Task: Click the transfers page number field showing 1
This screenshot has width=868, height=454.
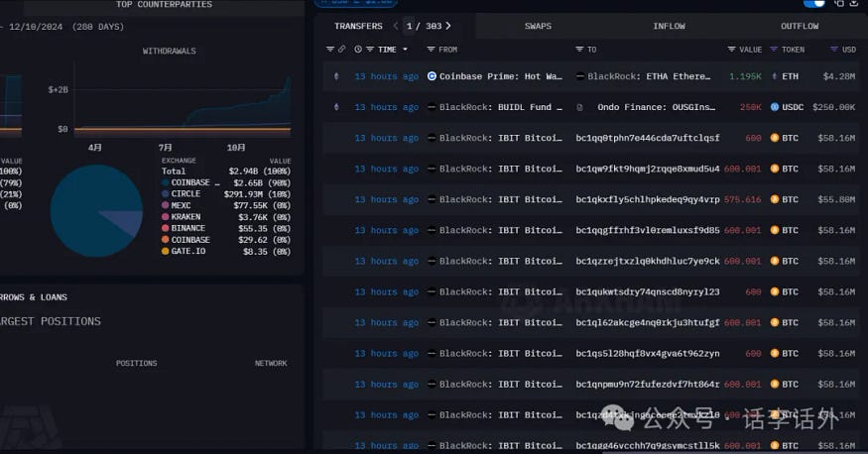Action: click(409, 26)
